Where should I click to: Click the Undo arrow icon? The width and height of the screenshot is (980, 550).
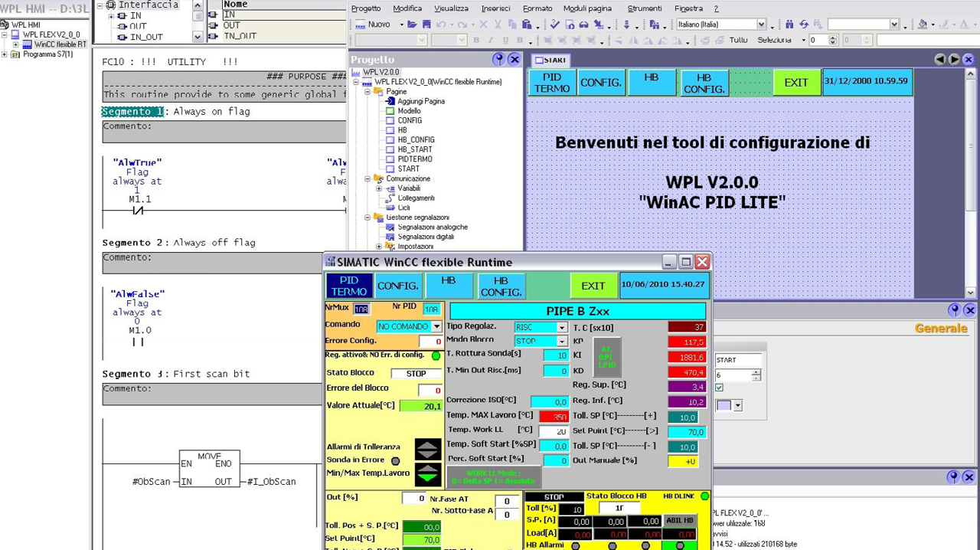[440, 25]
